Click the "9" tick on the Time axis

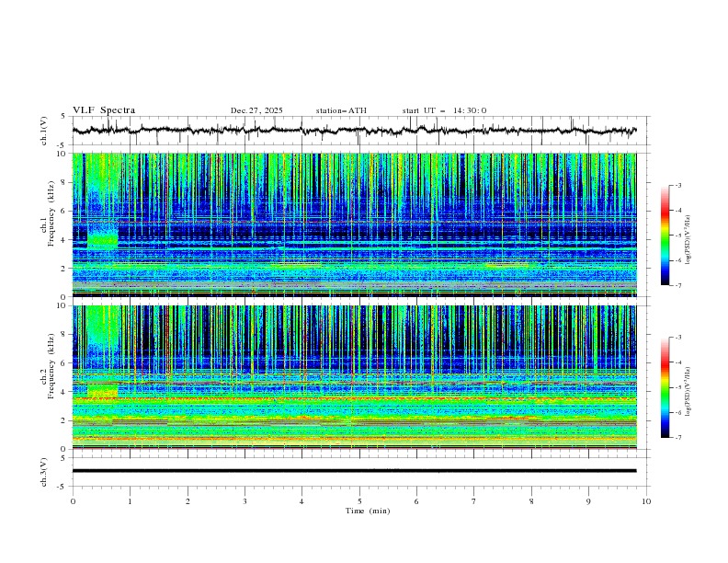[588, 501]
